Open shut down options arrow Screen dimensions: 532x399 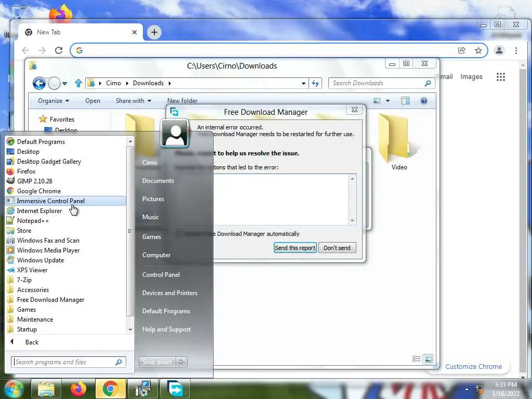[x=181, y=362]
